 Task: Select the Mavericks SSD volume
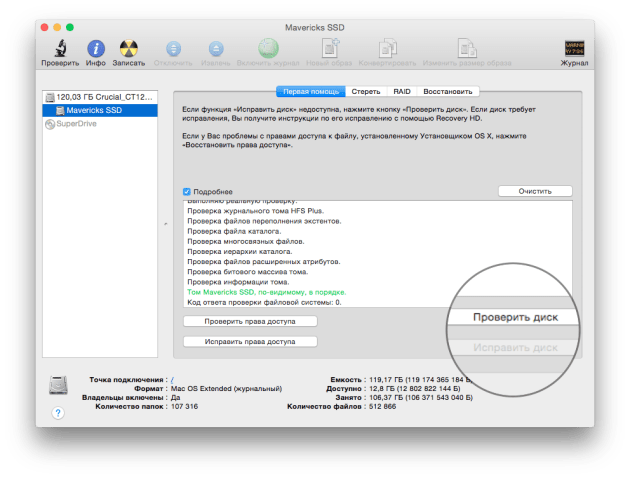pos(100,110)
